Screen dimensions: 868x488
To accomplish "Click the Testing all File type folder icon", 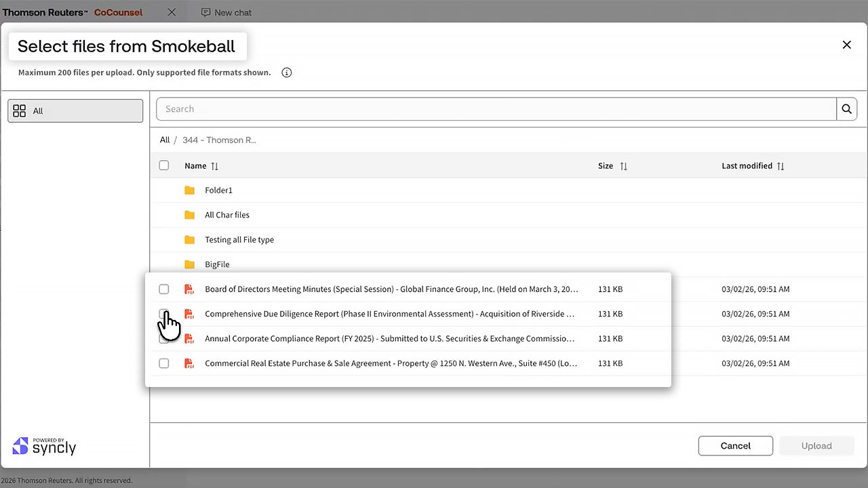I will click(190, 240).
